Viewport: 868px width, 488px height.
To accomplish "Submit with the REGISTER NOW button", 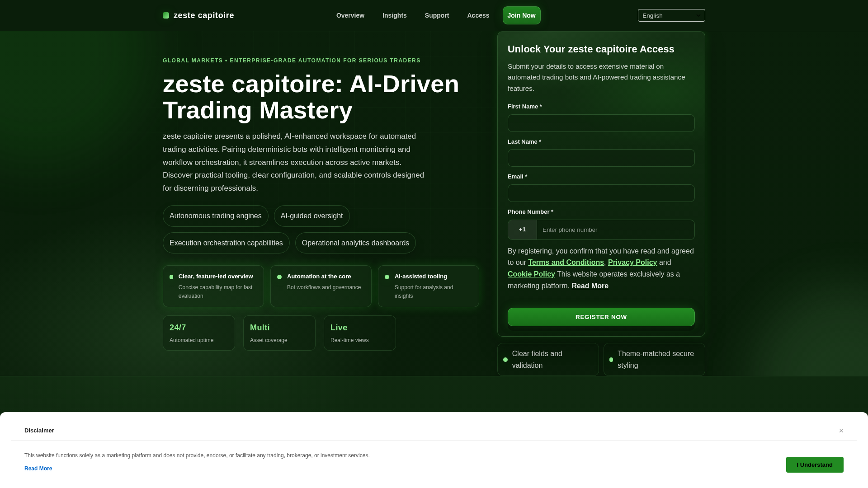I will coord(601,317).
